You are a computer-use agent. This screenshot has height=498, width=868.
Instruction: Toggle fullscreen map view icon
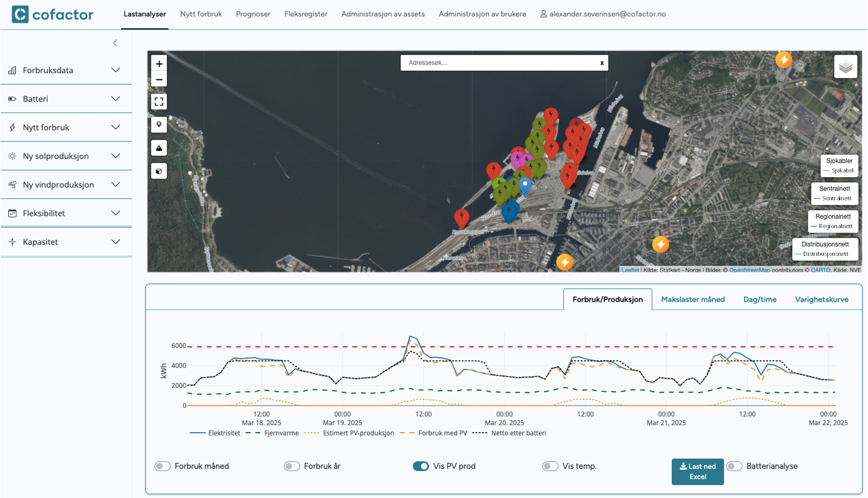[x=159, y=102]
